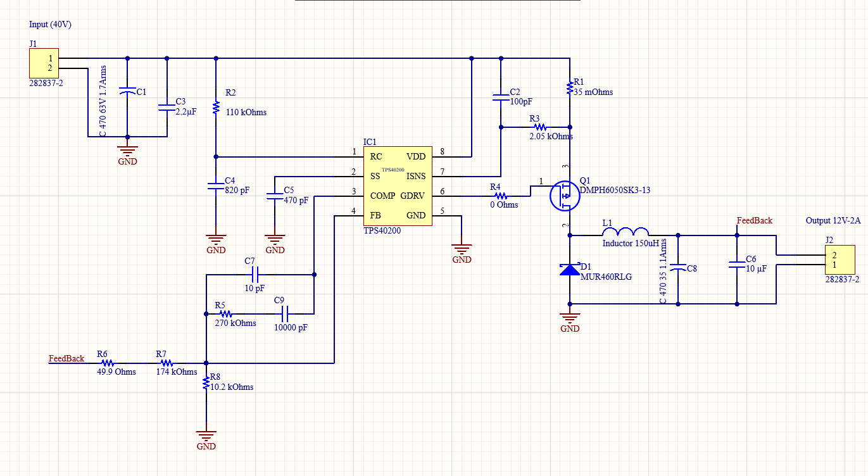Click the "Inductor 150uH" label
The height and width of the screenshot is (476, 868).
tap(631, 243)
